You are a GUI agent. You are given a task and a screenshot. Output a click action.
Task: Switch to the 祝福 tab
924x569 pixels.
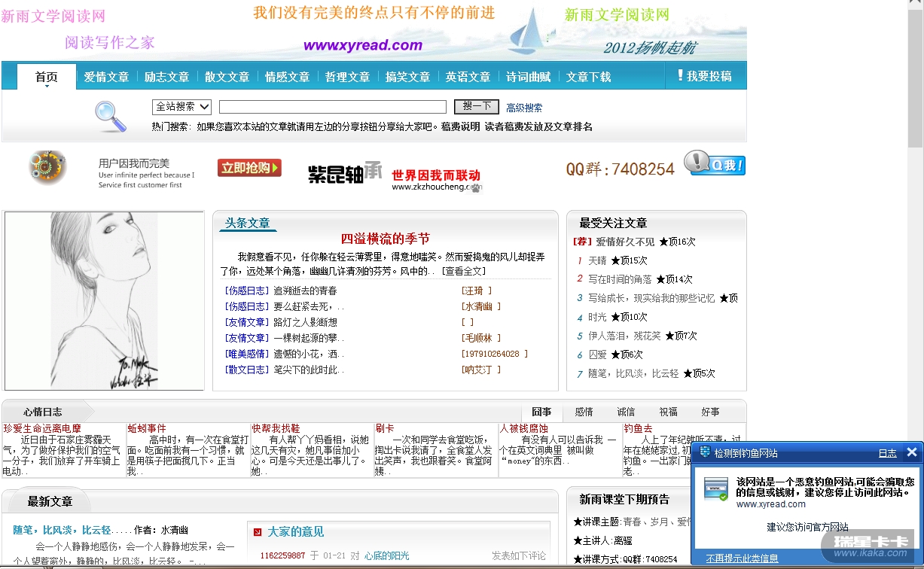[x=668, y=412]
